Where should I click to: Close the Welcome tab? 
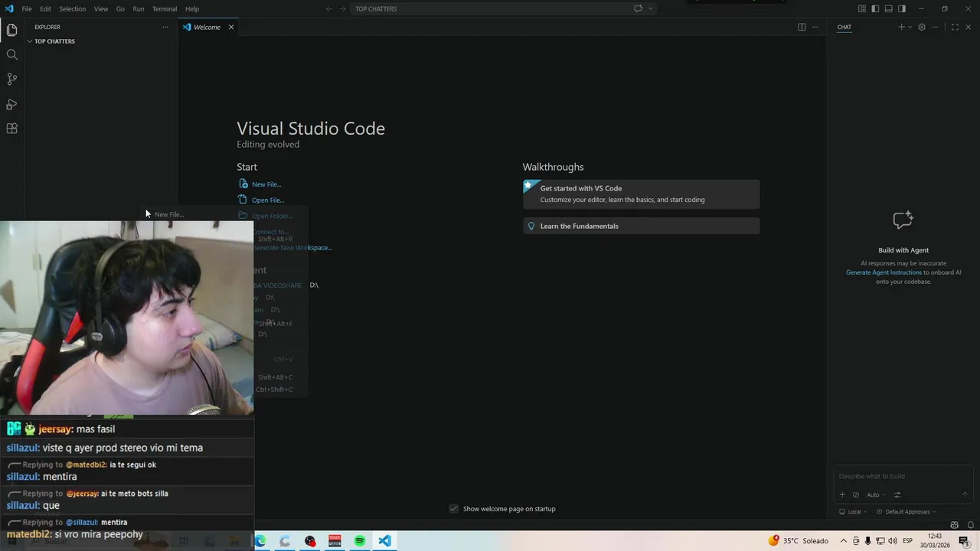coord(230,27)
